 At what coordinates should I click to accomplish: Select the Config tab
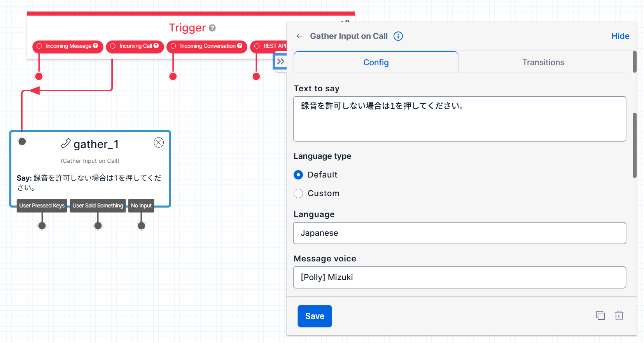pos(376,63)
